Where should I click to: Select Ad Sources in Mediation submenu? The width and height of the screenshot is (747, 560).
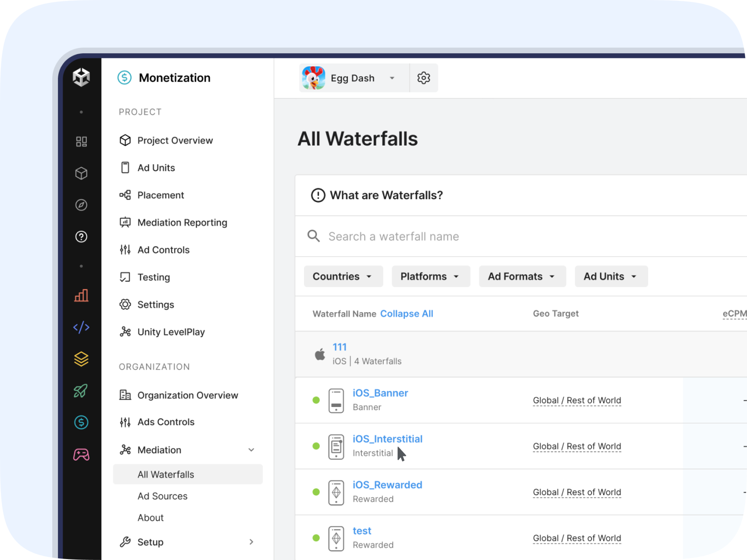coord(162,496)
